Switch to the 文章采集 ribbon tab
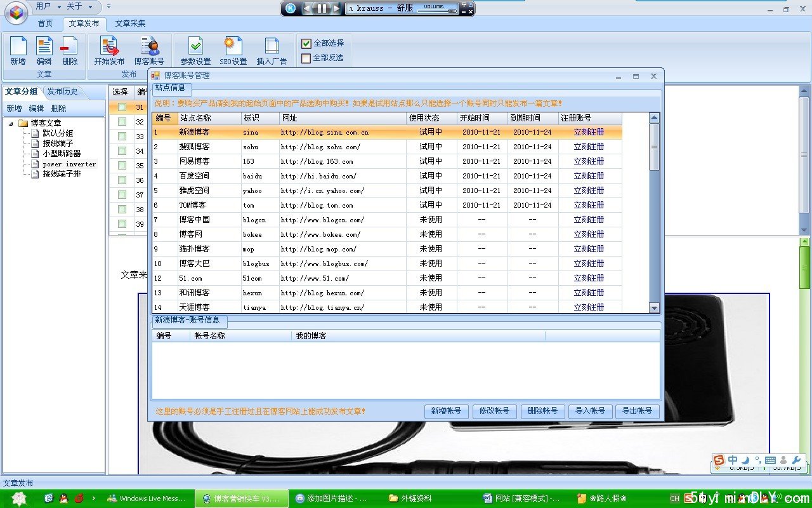The height and width of the screenshot is (508, 812). click(x=130, y=23)
